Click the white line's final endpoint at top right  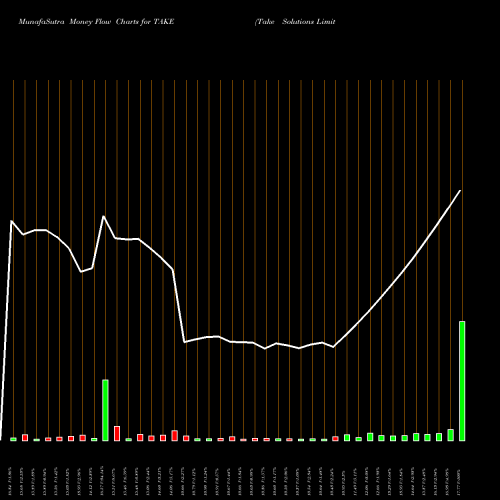point(460,191)
